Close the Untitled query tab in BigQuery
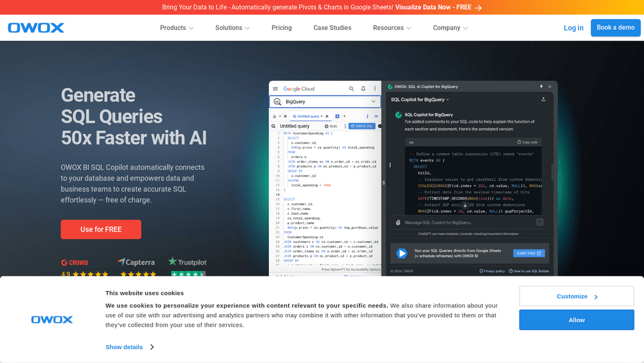644x363 pixels. point(327,116)
